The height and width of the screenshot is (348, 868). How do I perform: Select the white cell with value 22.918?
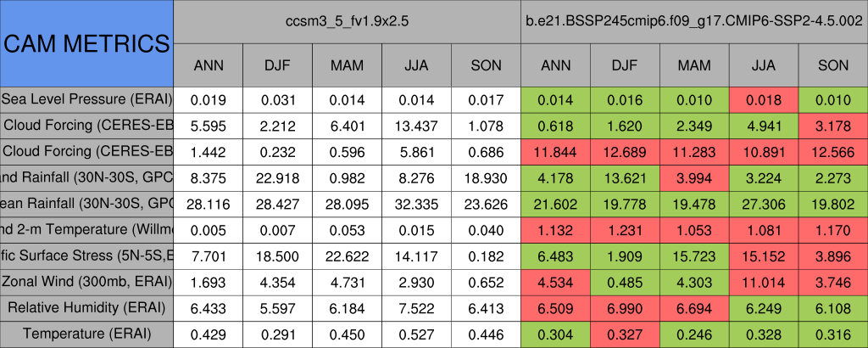[277, 177]
